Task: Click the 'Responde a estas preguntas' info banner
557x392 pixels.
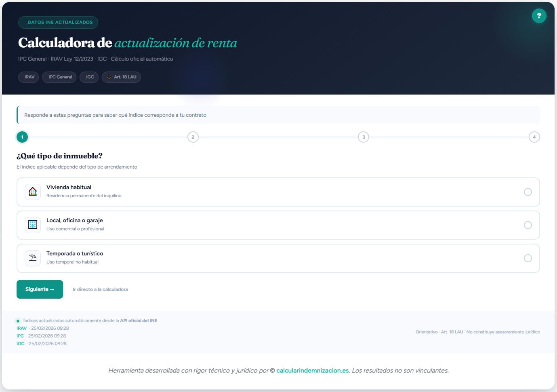Action: click(278, 115)
